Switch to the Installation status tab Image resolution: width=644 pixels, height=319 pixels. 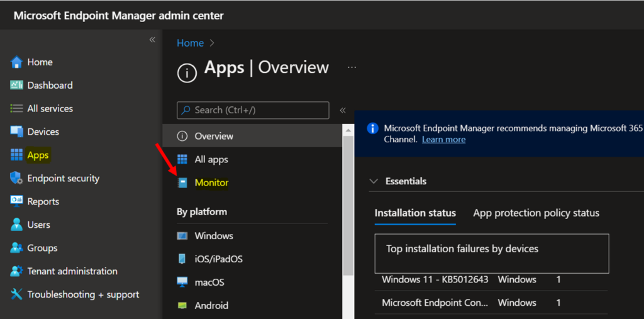click(415, 213)
